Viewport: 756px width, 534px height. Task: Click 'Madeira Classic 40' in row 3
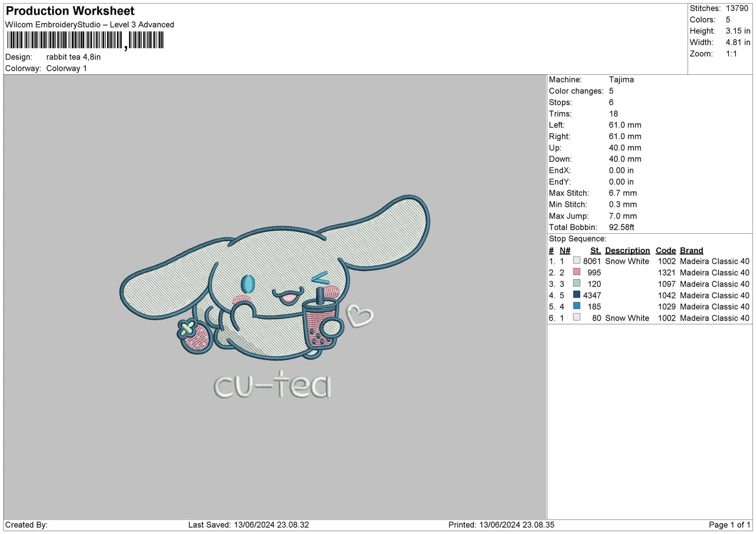coord(715,284)
